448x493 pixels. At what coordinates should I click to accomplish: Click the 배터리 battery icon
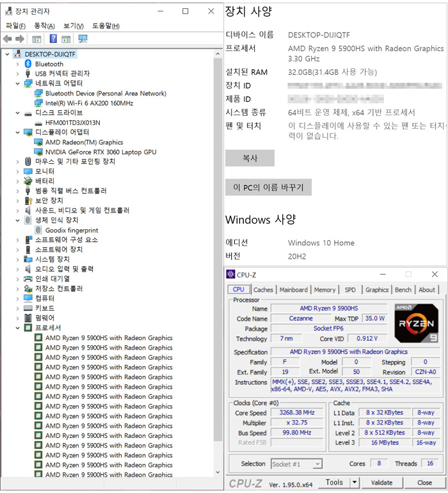tap(28, 181)
